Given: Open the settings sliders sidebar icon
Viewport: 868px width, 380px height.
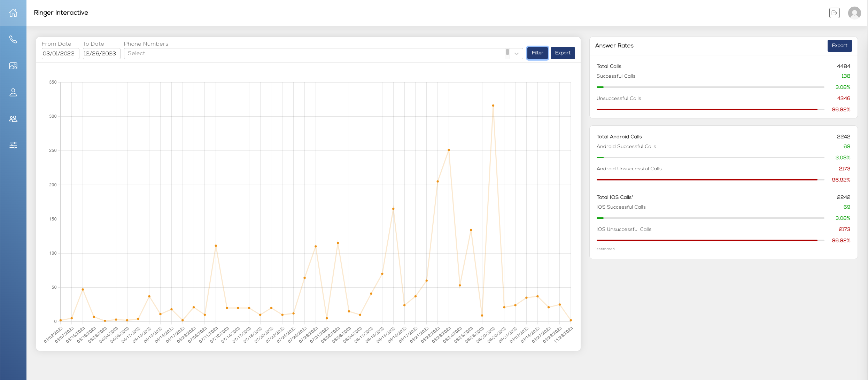Looking at the screenshot, I should pyautogui.click(x=13, y=145).
